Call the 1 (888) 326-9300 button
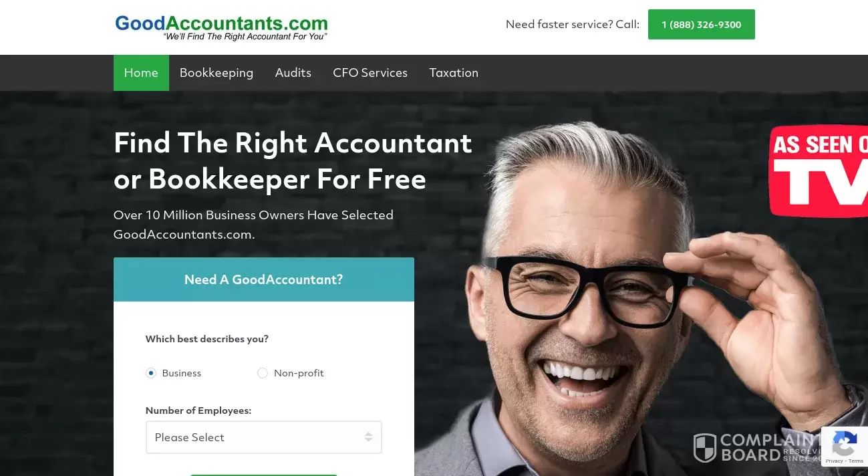Screen dimensions: 868x476 click(x=702, y=25)
